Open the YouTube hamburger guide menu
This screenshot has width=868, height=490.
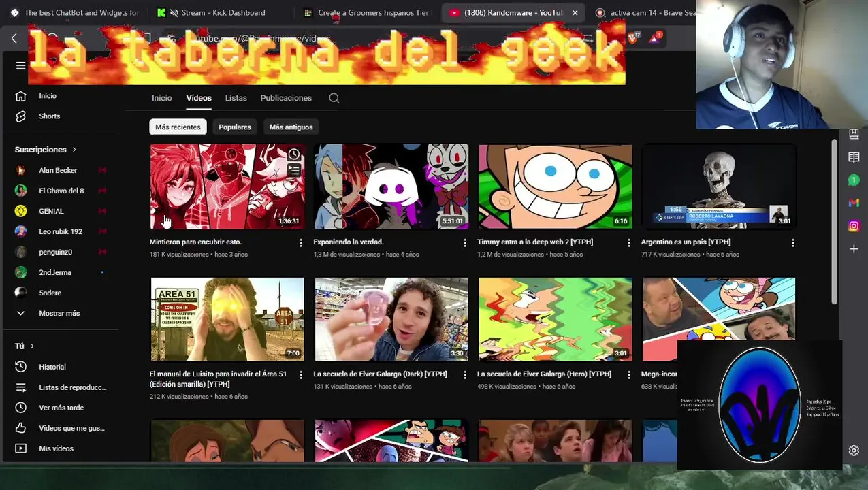click(x=20, y=65)
